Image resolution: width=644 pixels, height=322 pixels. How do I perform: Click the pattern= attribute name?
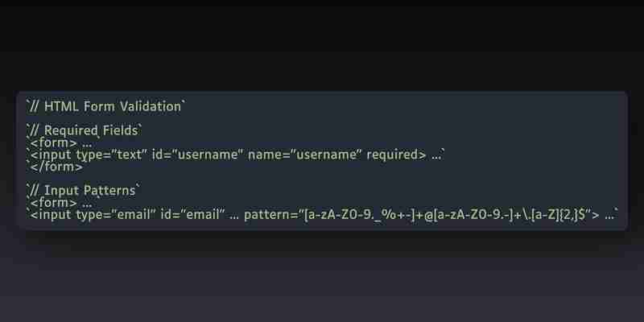click(270, 215)
